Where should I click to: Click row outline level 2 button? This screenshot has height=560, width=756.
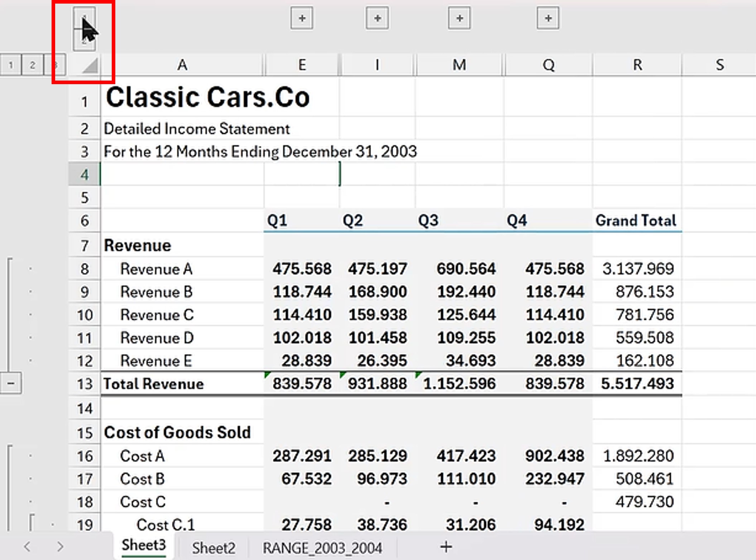click(33, 65)
